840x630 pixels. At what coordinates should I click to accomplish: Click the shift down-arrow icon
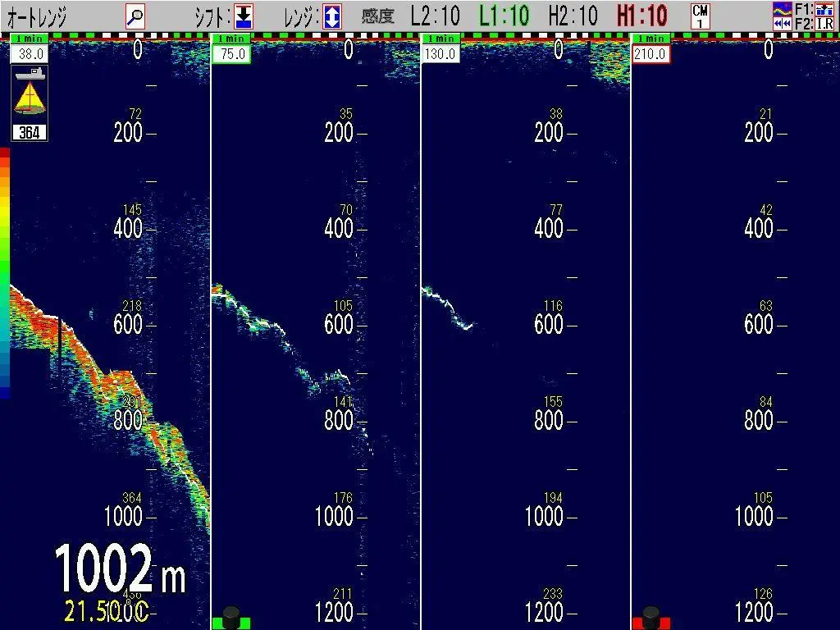244,16
